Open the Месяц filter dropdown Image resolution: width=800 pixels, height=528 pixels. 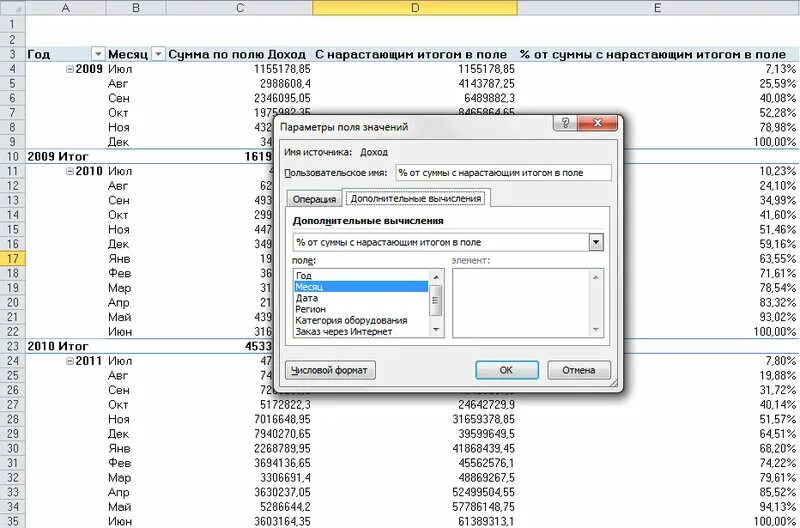[x=159, y=54]
